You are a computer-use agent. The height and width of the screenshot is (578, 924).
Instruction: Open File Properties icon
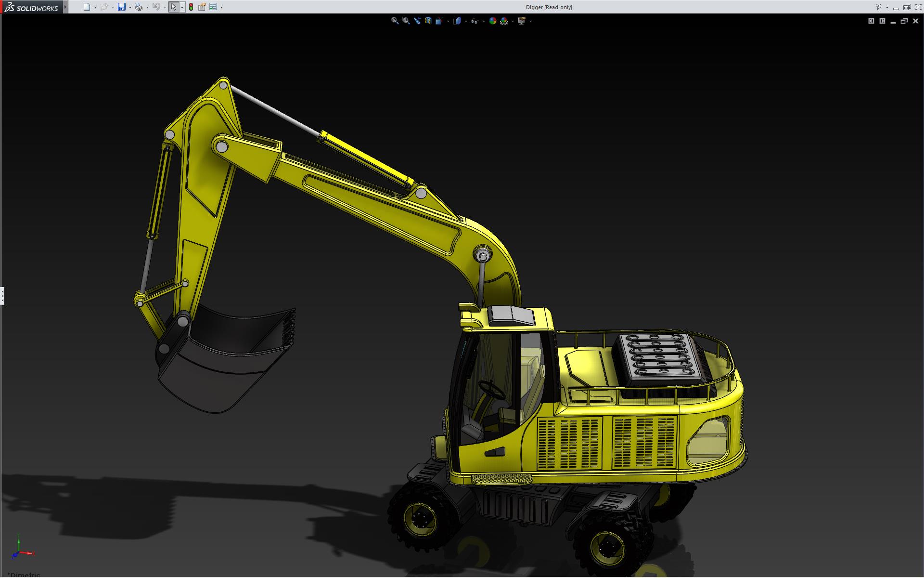pyautogui.click(x=202, y=7)
